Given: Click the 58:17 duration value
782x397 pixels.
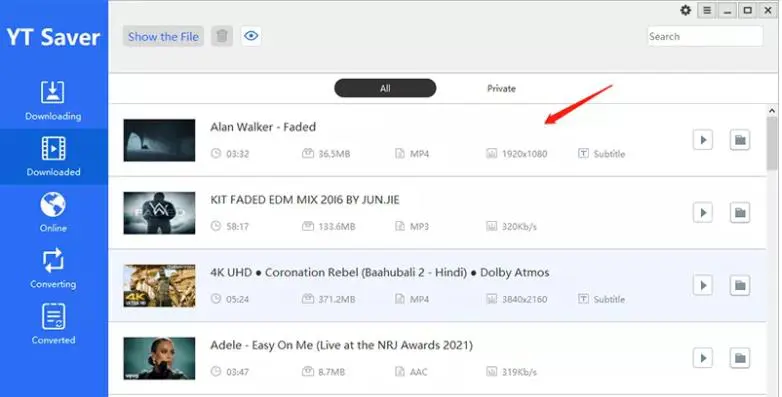Looking at the screenshot, I should coord(237,226).
